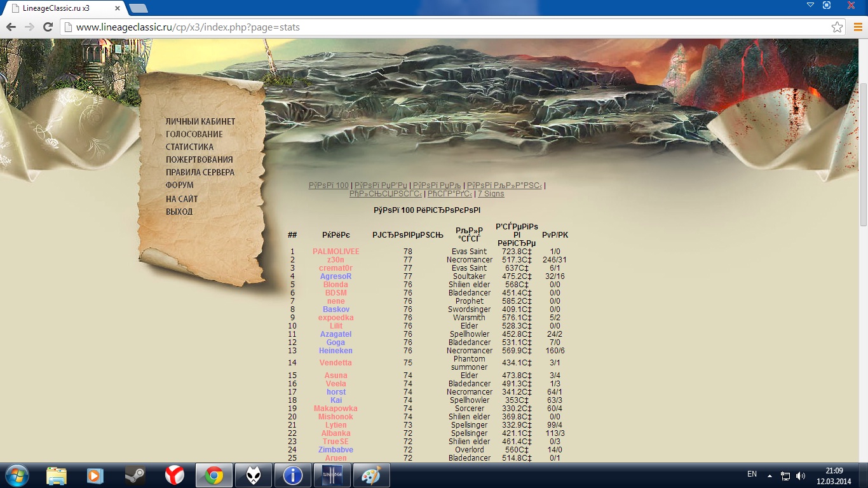Go to НА САЙТ in the scroll menu
The height and width of the screenshot is (488, 868).
pyautogui.click(x=182, y=199)
